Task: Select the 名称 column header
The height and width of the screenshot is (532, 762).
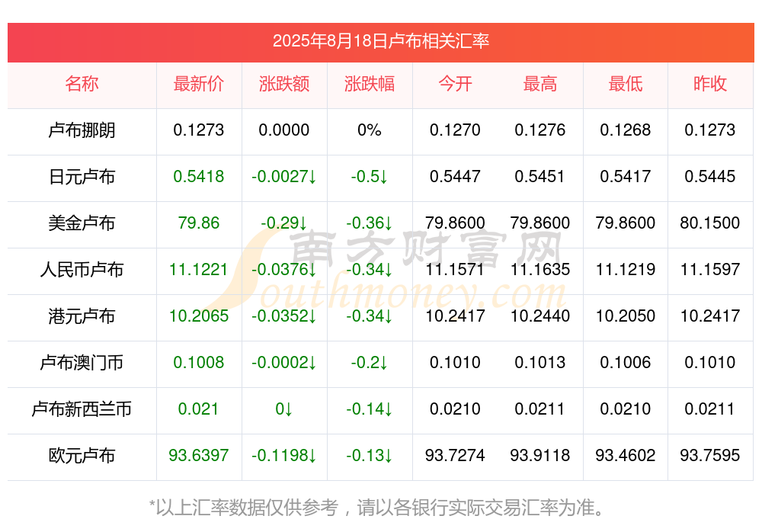Action: (x=82, y=84)
